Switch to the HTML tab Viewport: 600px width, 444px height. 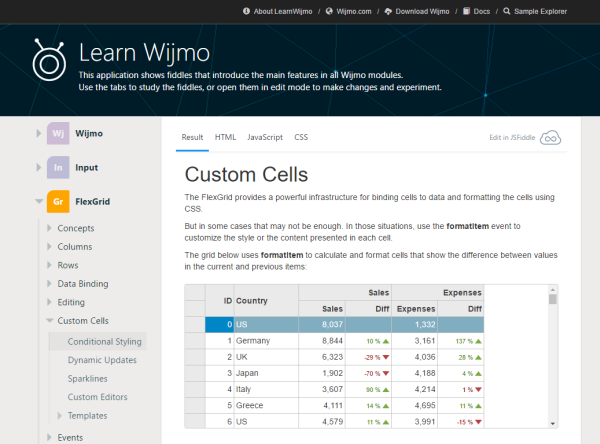tap(225, 137)
